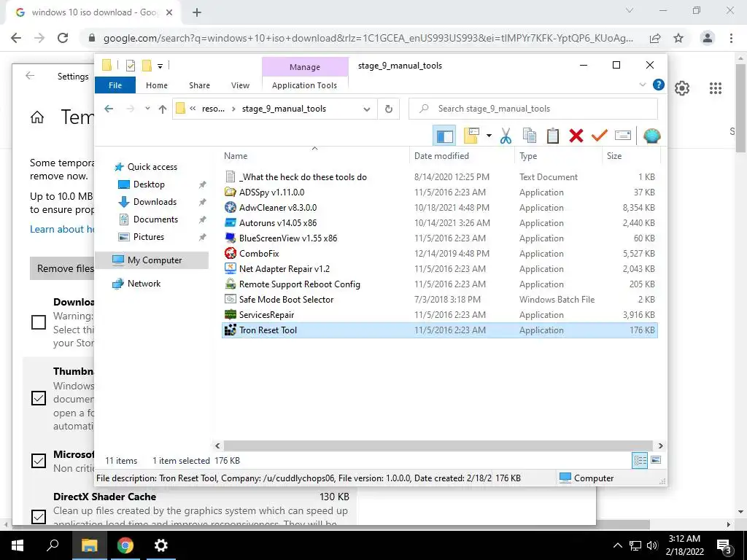Sort by the Type column header

[x=558, y=156]
